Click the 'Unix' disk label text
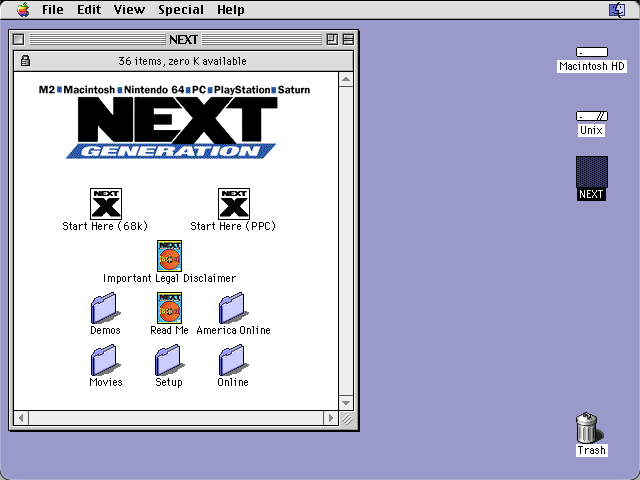This screenshot has height=480, width=640. pyautogui.click(x=591, y=130)
